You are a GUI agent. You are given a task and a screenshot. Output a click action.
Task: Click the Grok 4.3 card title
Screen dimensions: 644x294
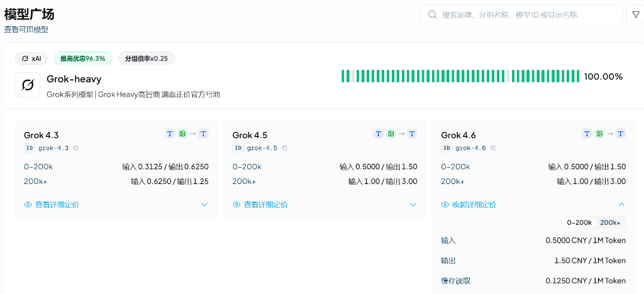pyautogui.click(x=41, y=135)
